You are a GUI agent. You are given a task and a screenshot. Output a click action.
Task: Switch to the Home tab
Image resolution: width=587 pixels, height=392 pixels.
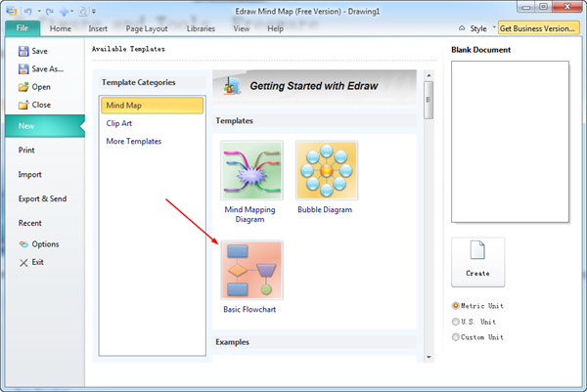61,28
